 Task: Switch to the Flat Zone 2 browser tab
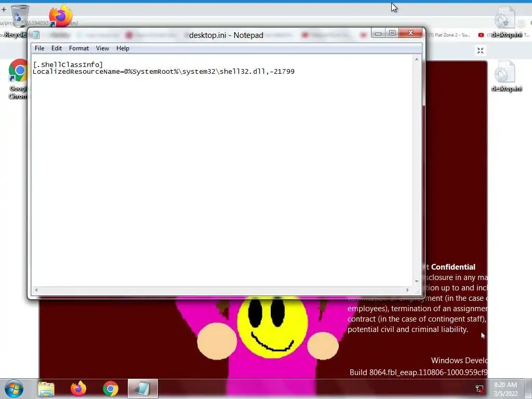(449, 35)
